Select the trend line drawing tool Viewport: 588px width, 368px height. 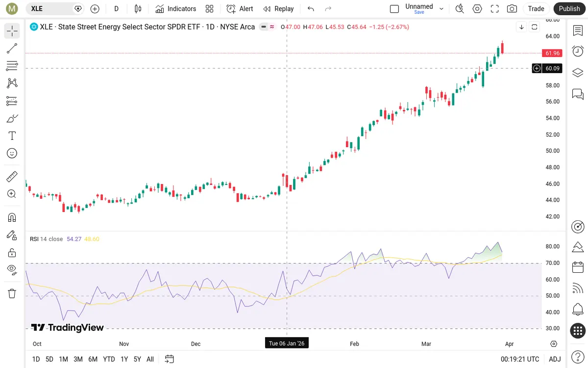[x=12, y=48]
